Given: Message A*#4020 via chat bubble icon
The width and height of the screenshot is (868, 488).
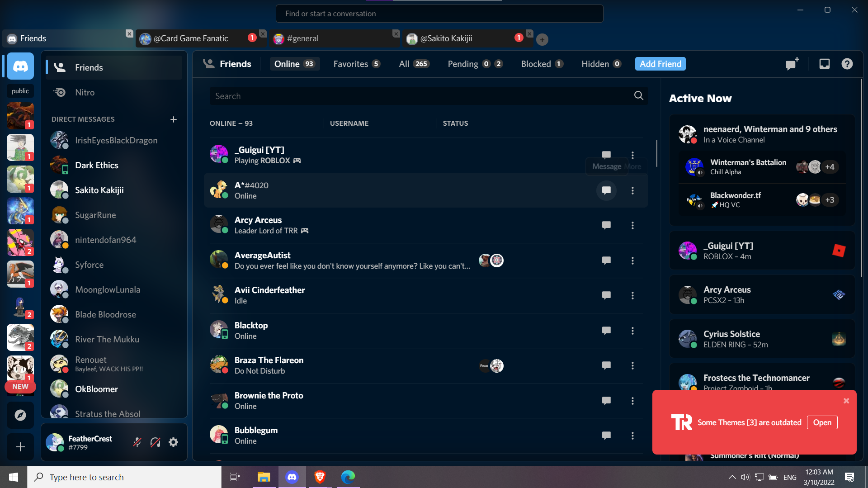Looking at the screenshot, I should (x=606, y=190).
